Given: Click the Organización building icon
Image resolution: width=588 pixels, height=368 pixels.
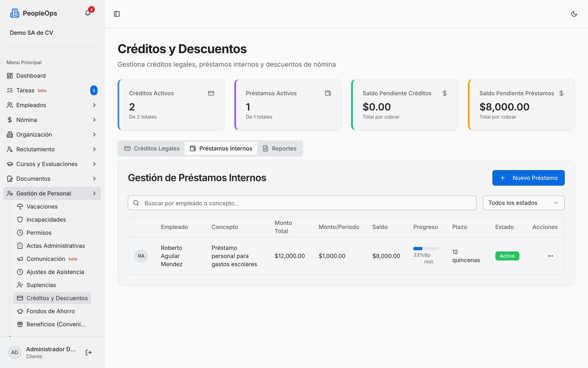Looking at the screenshot, I should click(10, 135).
